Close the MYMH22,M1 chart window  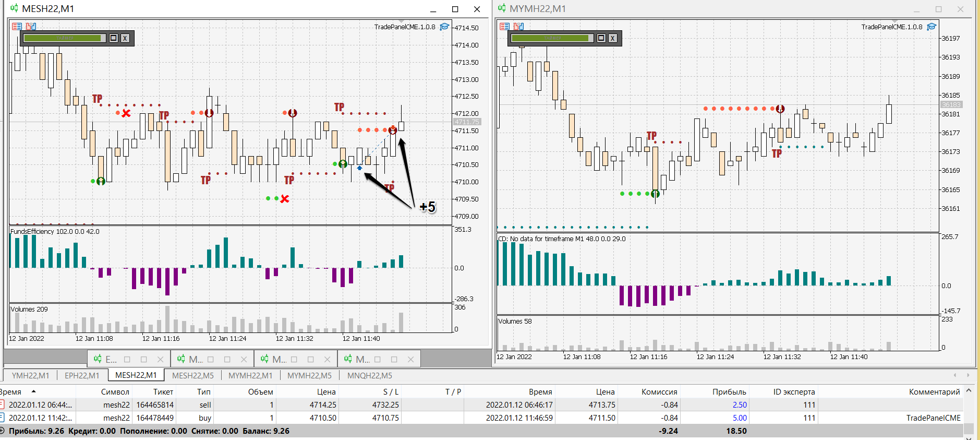tap(960, 9)
